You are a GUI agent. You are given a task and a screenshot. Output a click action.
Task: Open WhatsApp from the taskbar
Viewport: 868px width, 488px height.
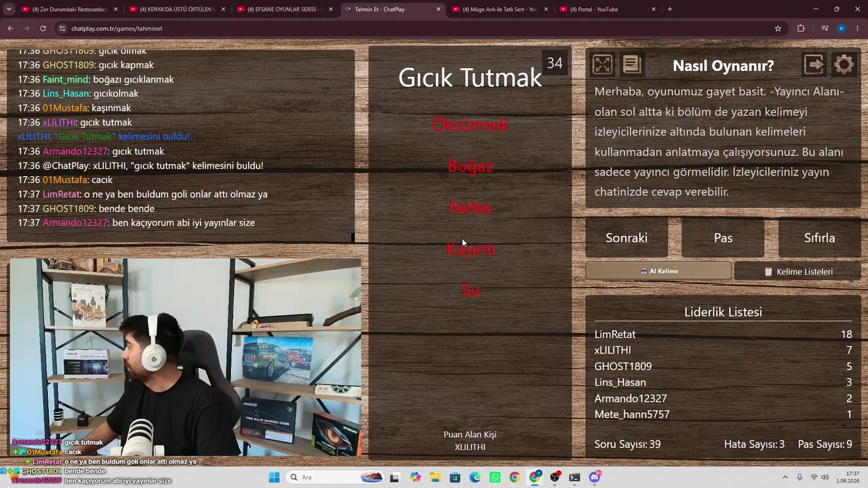495,477
